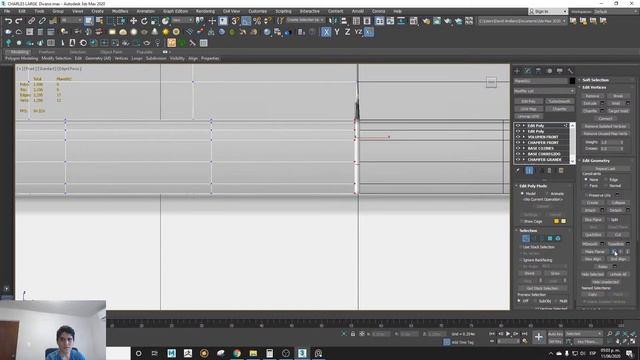Undo the last action

point(8,20)
